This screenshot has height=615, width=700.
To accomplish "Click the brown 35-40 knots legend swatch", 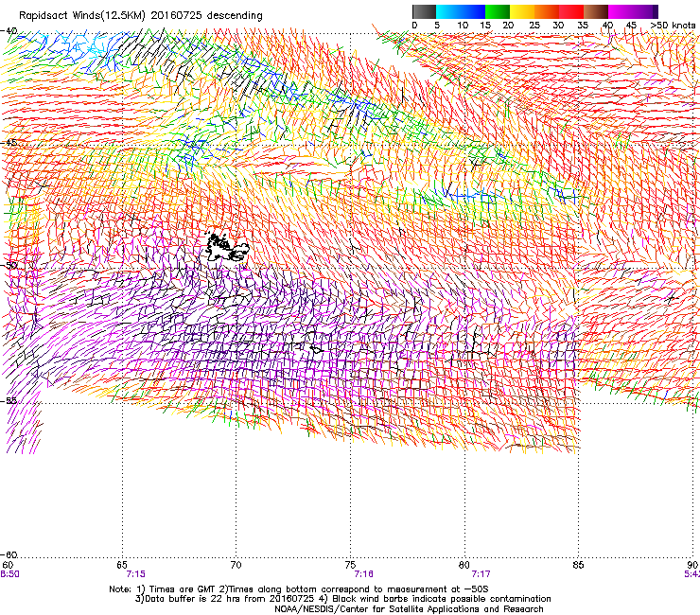I will coord(596,11).
